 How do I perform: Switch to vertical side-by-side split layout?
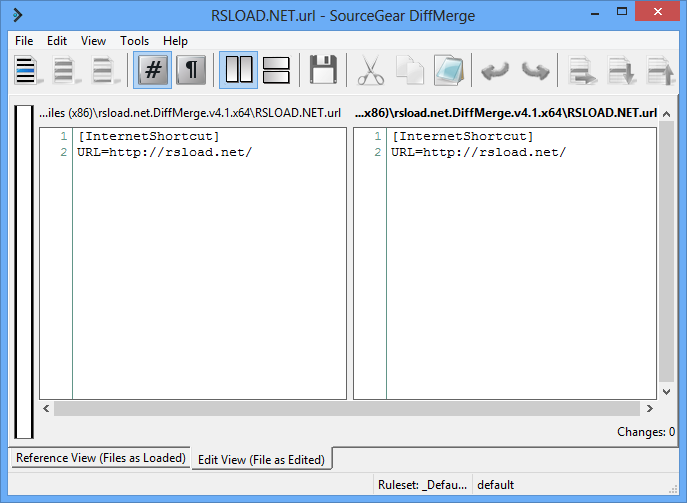coord(238,70)
